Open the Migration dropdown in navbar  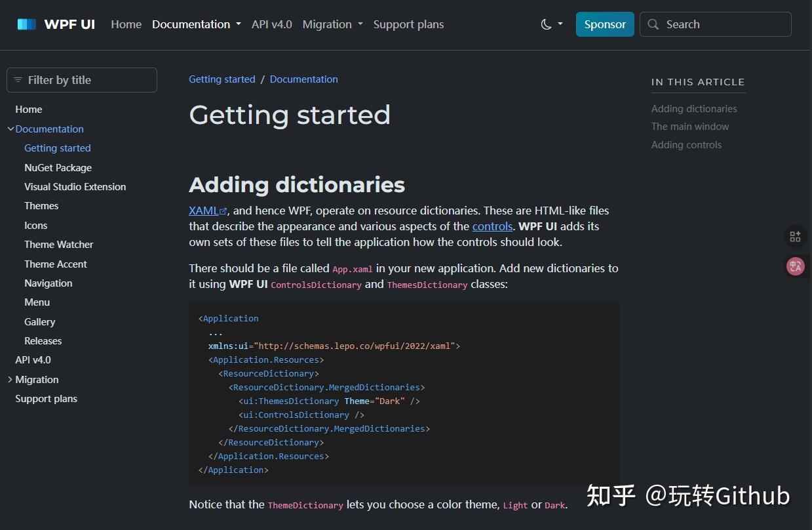pos(332,24)
